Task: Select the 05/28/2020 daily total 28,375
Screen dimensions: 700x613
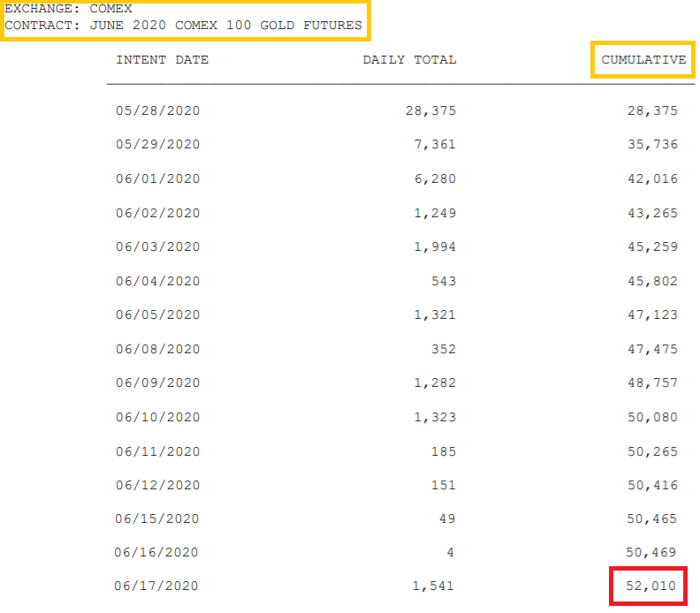Action: click(430, 110)
